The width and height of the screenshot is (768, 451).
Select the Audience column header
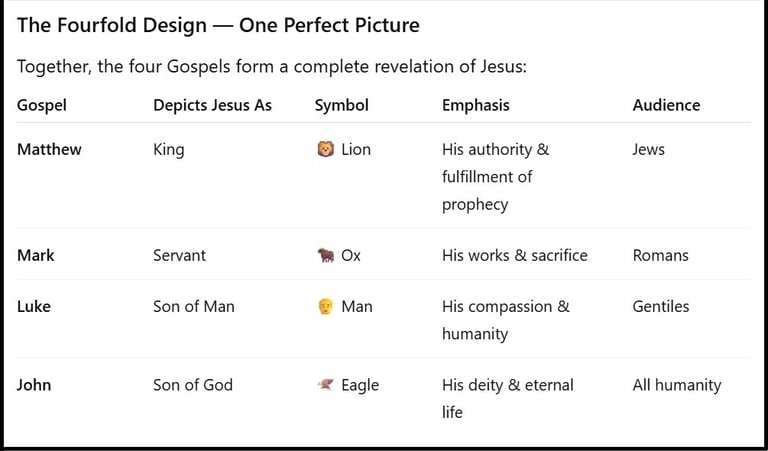pyautogui.click(x=666, y=105)
